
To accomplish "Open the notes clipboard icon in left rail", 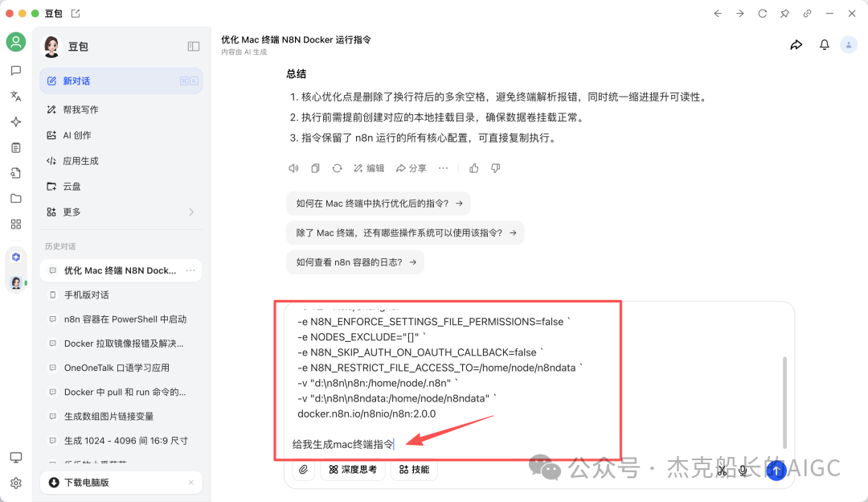I will pyautogui.click(x=15, y=147).
